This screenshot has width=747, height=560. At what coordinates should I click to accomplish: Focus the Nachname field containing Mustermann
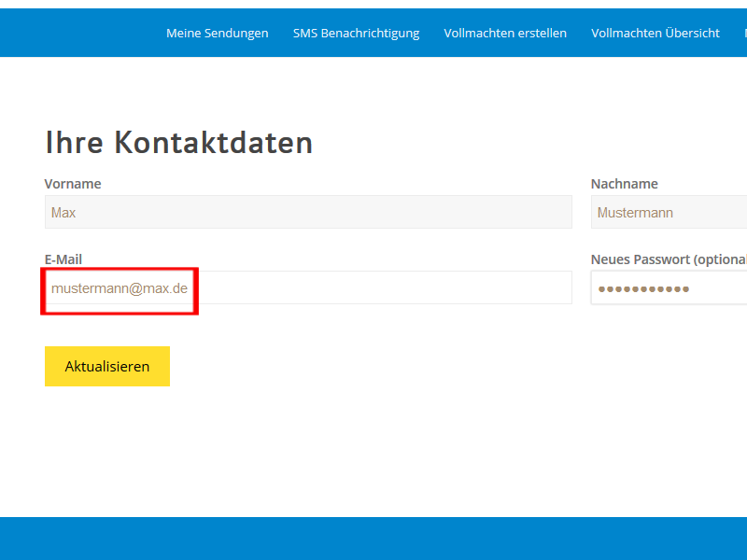point(669,213)
